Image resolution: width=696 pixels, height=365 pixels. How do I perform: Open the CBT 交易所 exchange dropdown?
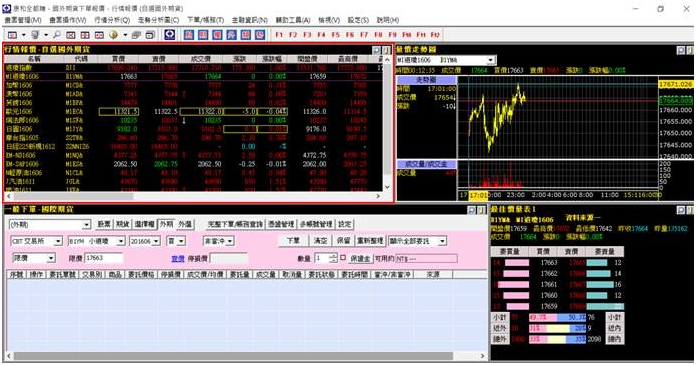pyautogui.click(x=36, y=241)
